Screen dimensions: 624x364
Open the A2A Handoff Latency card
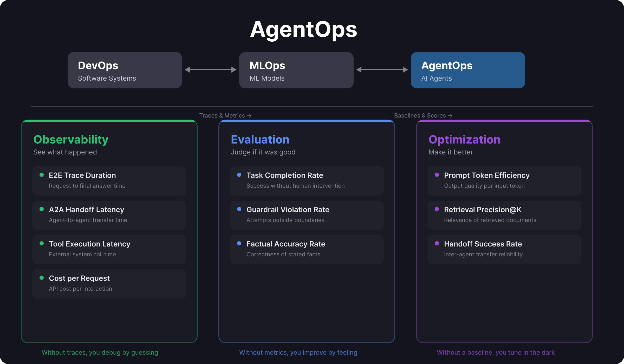pos(109,215)
